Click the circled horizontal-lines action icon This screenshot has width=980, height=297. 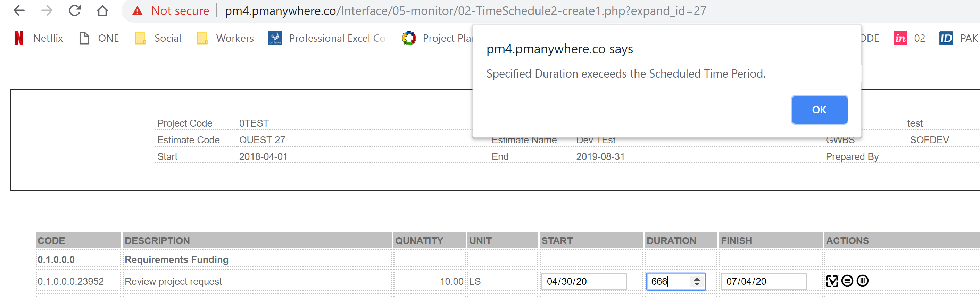[847, 281]
